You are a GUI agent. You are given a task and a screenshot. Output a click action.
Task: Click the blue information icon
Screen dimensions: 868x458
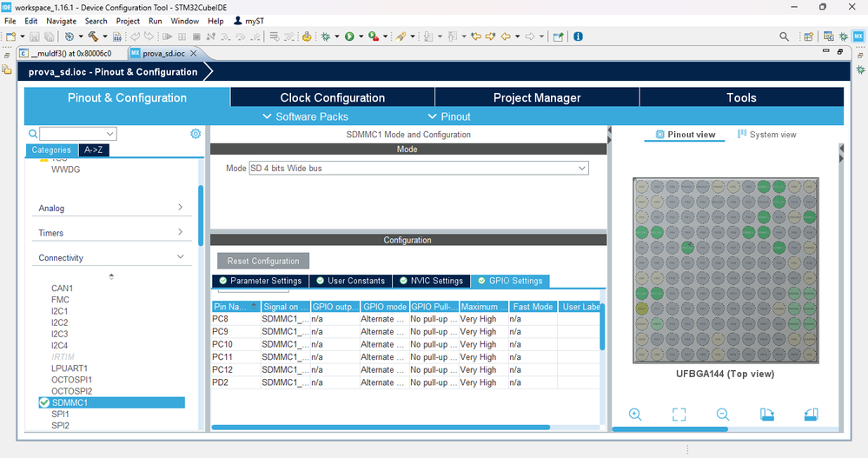[x=578, y=37]
